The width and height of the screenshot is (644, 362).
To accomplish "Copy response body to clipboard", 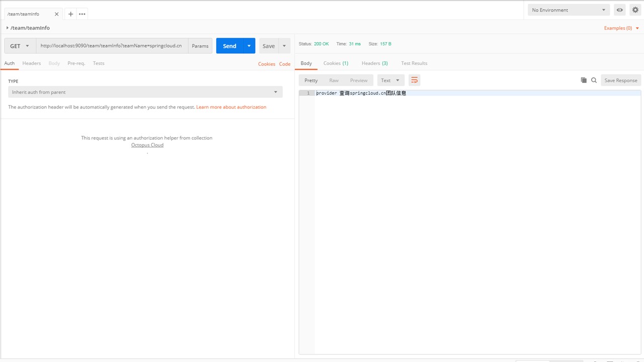I will [x=584, y=80].
